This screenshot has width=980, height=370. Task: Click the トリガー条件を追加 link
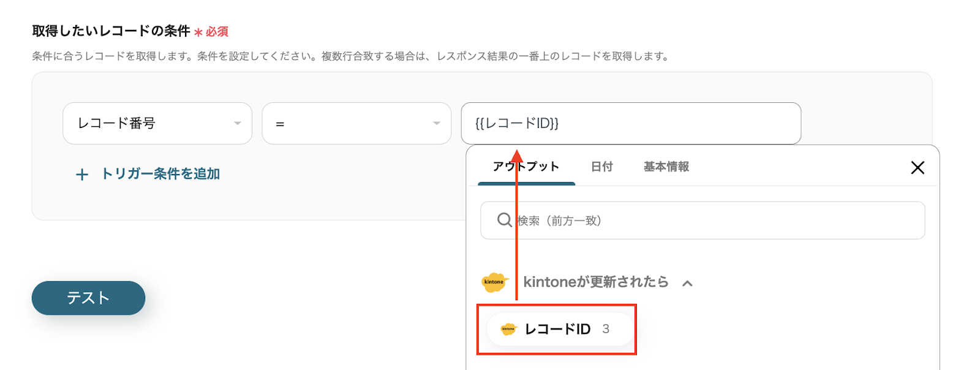point(160,174)
